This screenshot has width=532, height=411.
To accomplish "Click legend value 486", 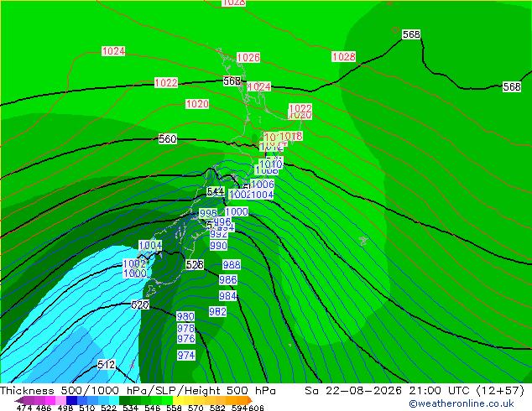I will click(x=44, y=408).
